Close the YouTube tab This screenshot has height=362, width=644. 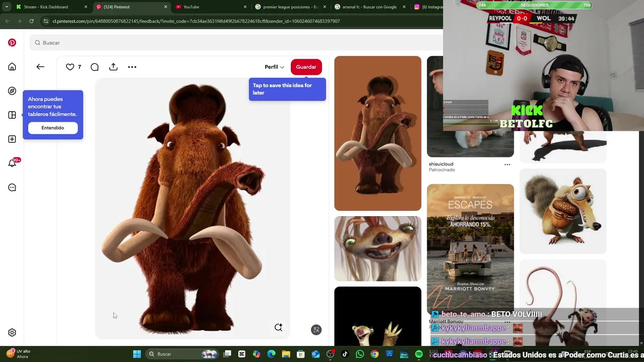[x=245, y=7]
